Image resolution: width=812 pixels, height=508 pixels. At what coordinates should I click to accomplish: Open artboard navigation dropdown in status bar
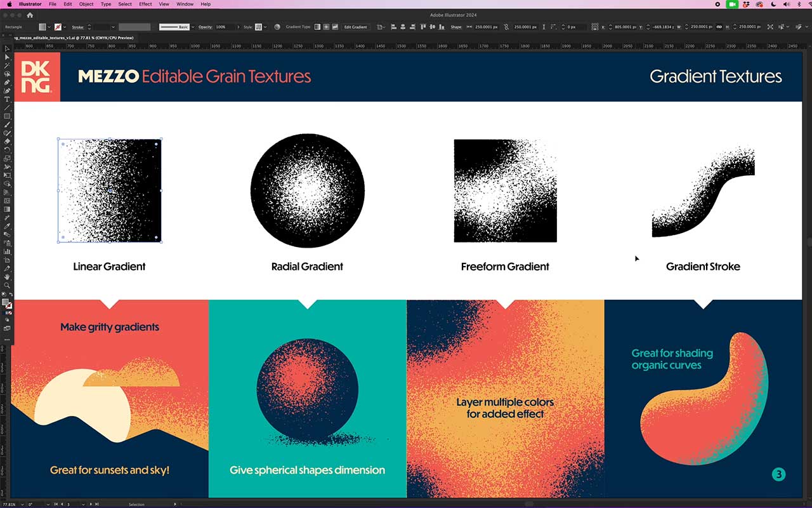(82, 504)
